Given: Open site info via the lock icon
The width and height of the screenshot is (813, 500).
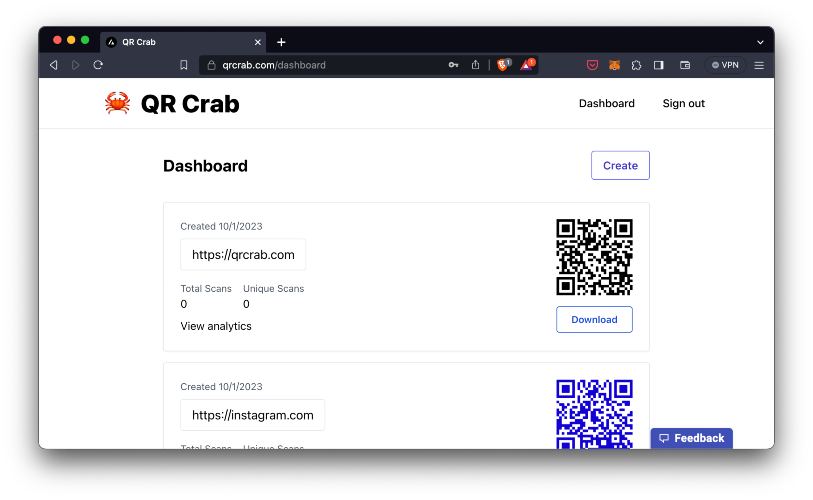Looking at the screenshot, I should (x=211, y=65).
